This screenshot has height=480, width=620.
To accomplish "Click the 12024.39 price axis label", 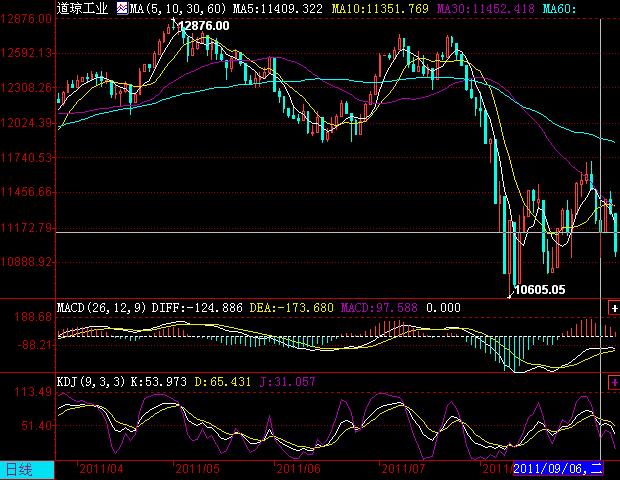I will coord(26,123).
